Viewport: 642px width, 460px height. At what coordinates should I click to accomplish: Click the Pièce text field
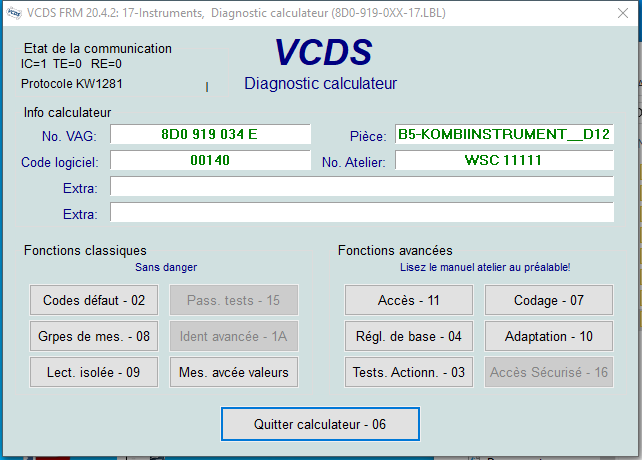[x=504, y=135]
